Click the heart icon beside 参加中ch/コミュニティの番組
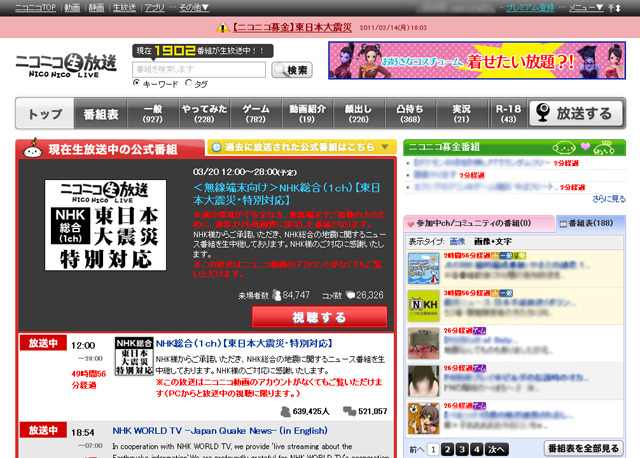Viewport: 640px width, 458px height. [410, 224]
